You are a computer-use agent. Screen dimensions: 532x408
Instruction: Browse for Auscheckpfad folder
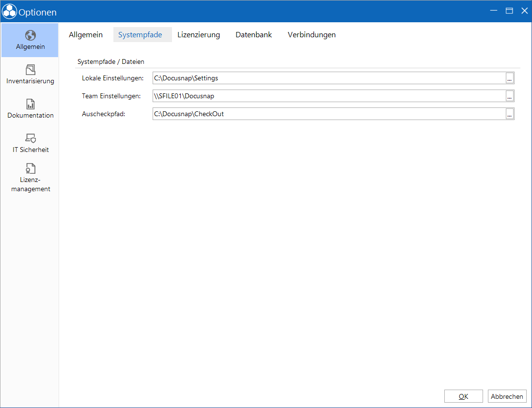pos(509,114)
